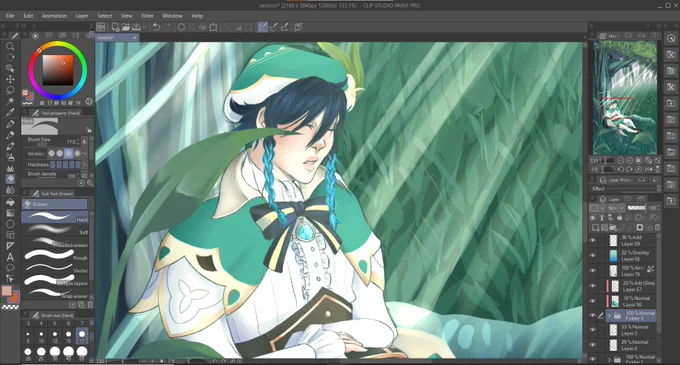Select the Lasso selection tool

10,90
